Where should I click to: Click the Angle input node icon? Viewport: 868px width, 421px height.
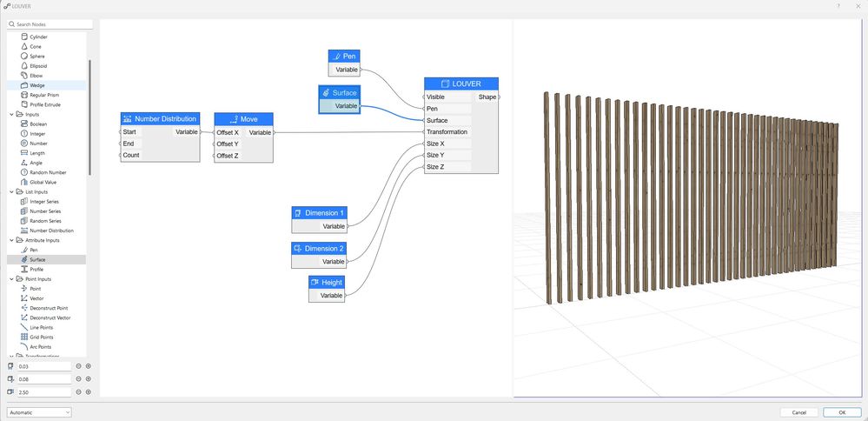click(23, 163)
